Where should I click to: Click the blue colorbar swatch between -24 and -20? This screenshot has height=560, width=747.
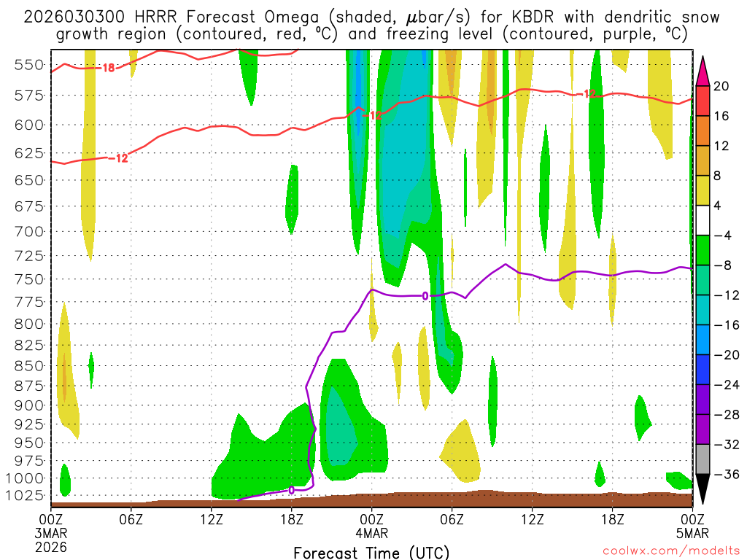pos(703,370)
